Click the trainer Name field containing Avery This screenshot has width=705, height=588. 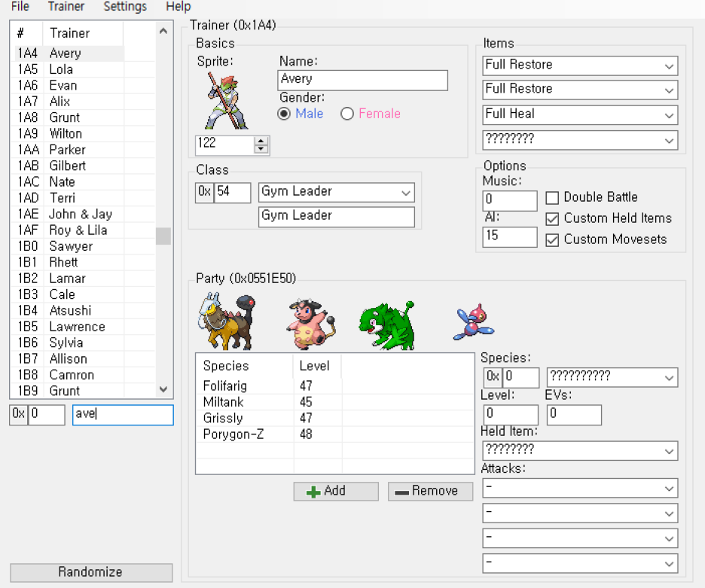click(362, 80)
